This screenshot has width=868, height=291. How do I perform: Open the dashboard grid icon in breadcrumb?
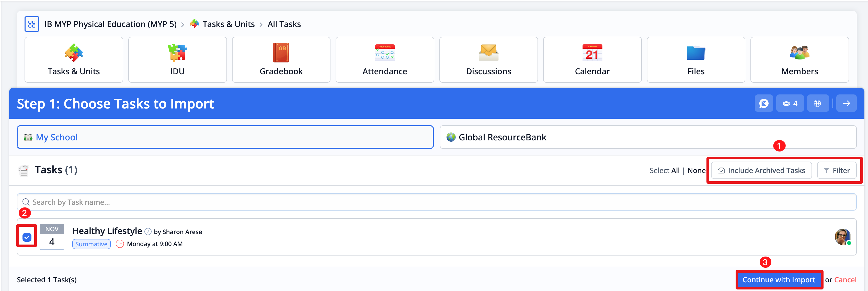click(32, 24)
